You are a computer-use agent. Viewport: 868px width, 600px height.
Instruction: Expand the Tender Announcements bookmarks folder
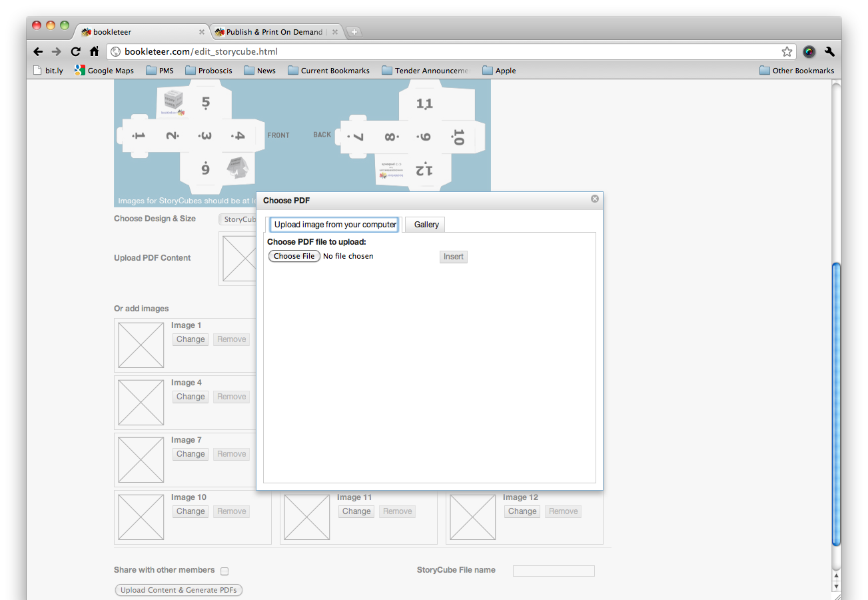[x=426, y=71]
